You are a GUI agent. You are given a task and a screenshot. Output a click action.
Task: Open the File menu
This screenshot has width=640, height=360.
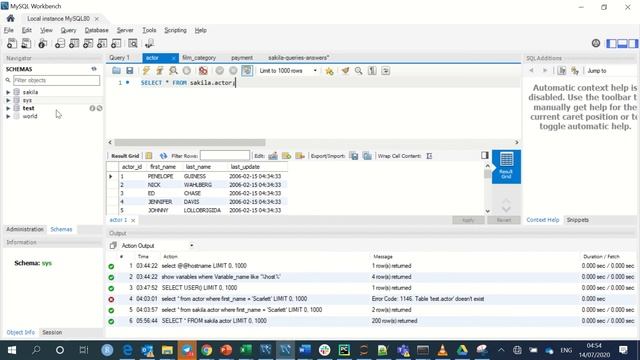pyautogui.click(x=9, y=30)
